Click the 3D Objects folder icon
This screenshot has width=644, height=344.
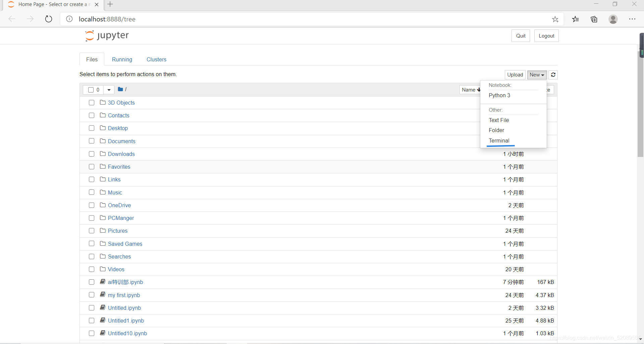pos(103,102)
